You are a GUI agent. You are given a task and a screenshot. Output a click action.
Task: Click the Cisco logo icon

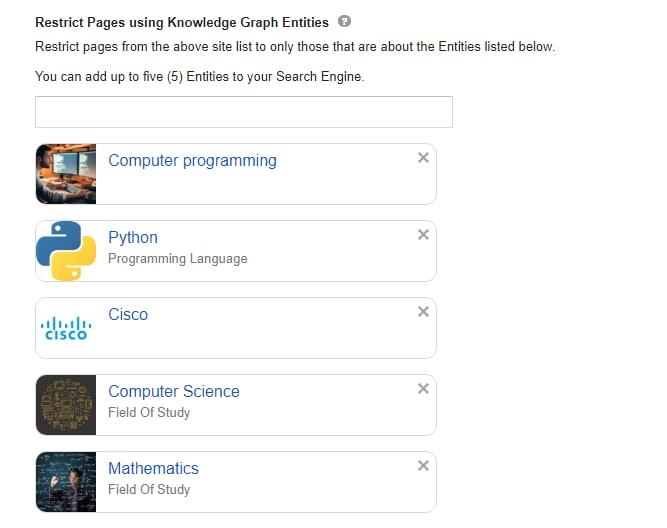(x=66, y=328)
